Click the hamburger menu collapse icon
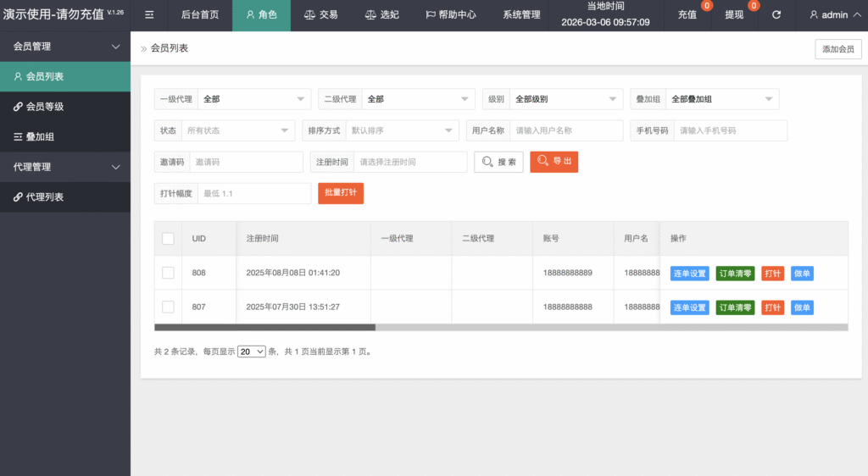 (x=149, y=15)
